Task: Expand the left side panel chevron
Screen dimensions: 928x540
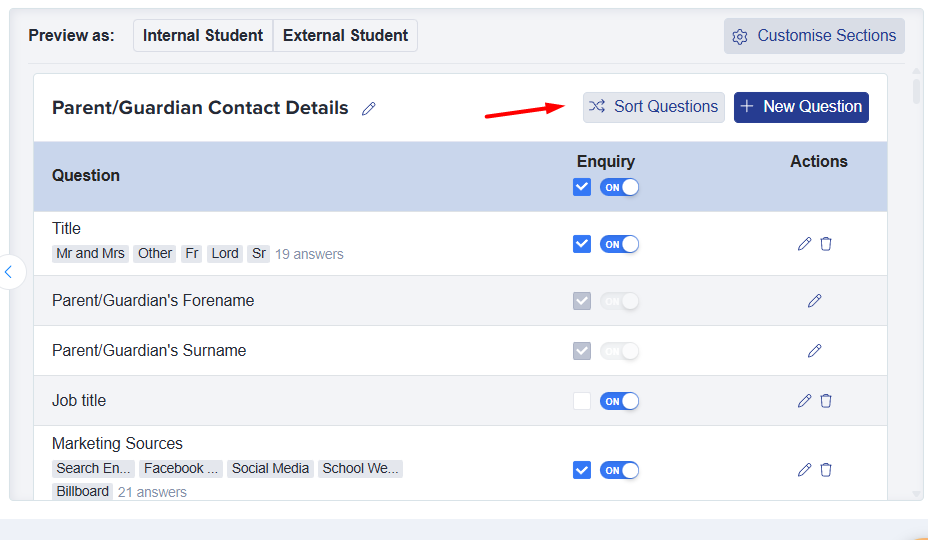Action: pos(9,271)
